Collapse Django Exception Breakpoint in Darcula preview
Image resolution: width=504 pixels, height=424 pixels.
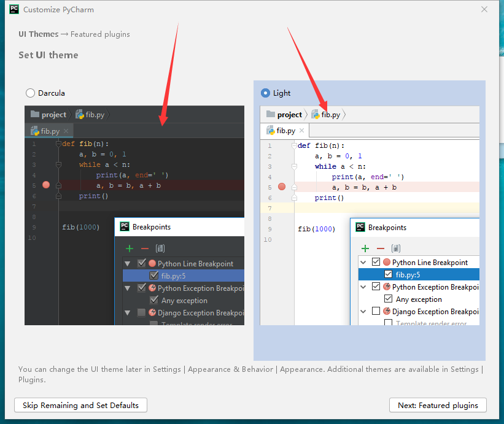[128, 312]
